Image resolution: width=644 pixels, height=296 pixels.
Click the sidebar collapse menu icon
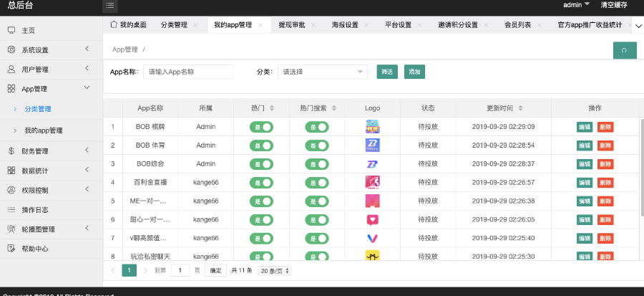click(110, 6)
